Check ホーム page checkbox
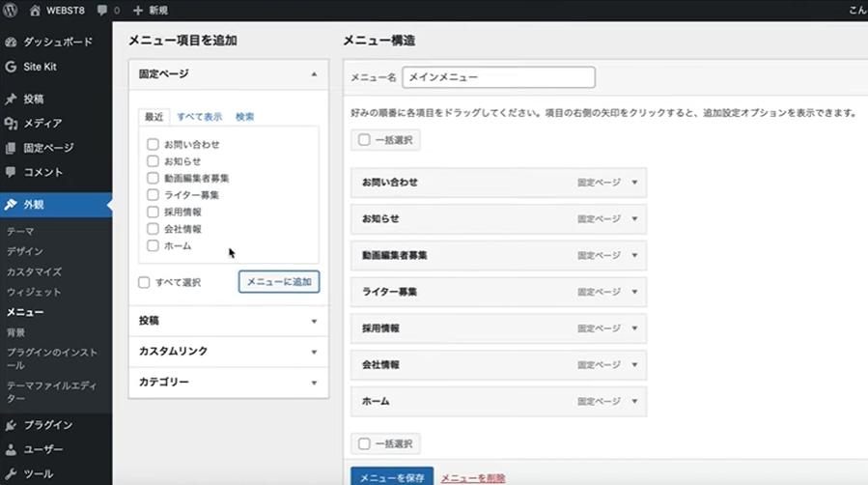Viewport: 868px width, 485px height. (153, 245)
